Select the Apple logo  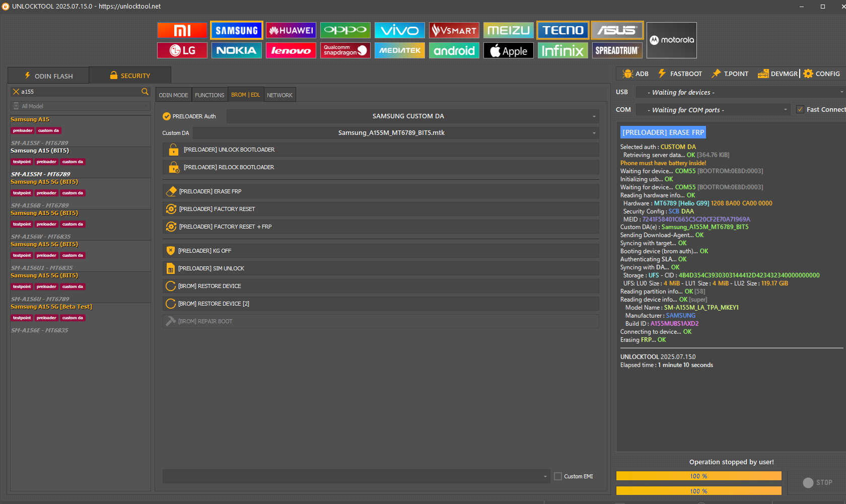(509, 50)
